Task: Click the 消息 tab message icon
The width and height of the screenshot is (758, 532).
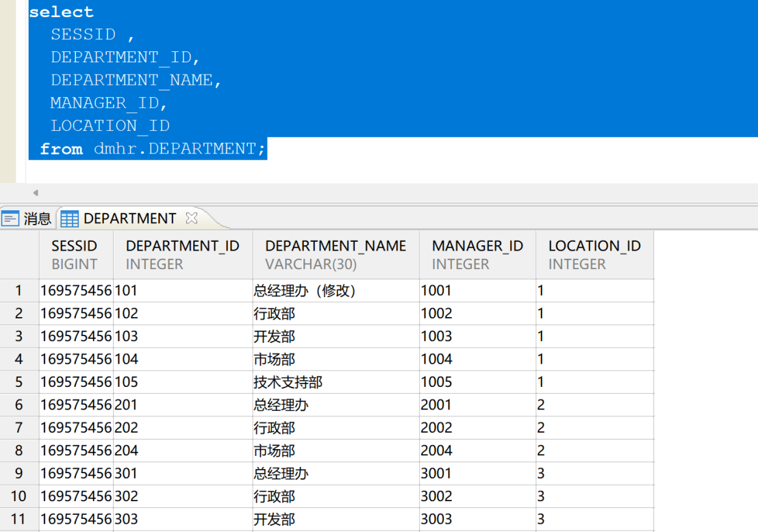Action: pos(10,219)
